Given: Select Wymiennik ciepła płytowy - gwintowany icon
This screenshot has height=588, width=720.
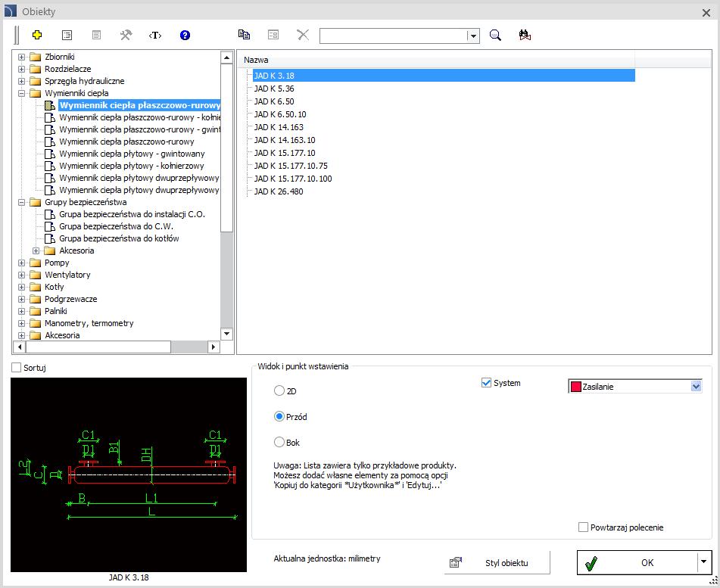Looking at the screenshot, I should click(50, 154).
